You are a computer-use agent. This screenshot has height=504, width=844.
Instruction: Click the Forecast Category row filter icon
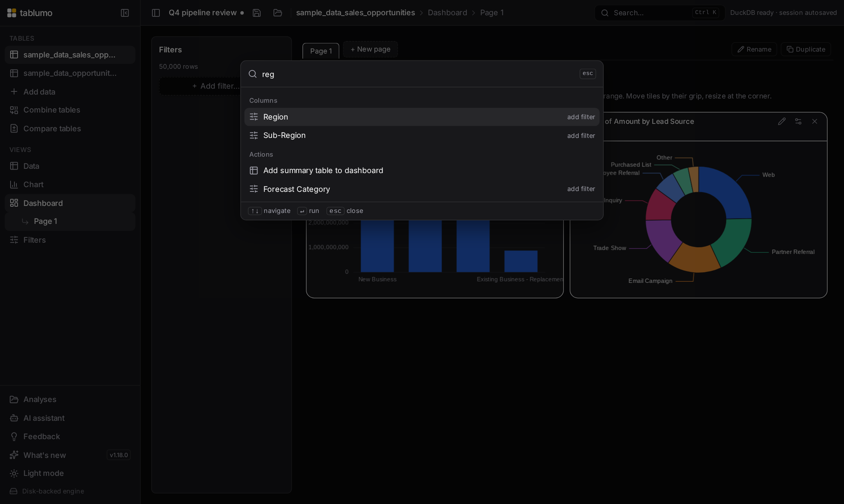pyautogui.click(x=254, y=189)
